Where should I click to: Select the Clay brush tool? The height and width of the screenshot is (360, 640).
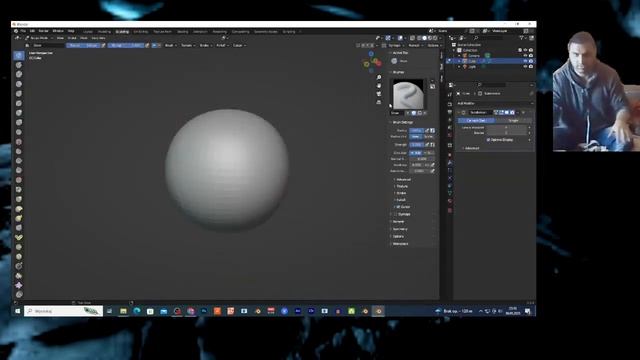tap(19, 74)
